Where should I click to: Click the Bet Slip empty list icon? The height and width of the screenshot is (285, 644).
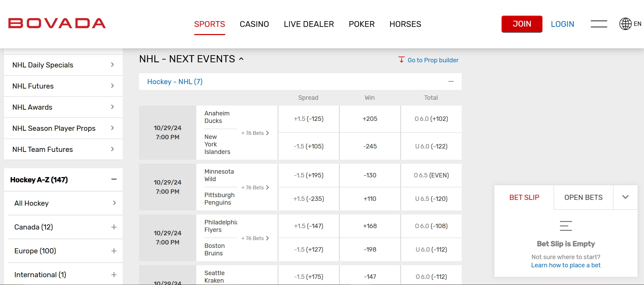pyautogui.click(x=566, y=226)
